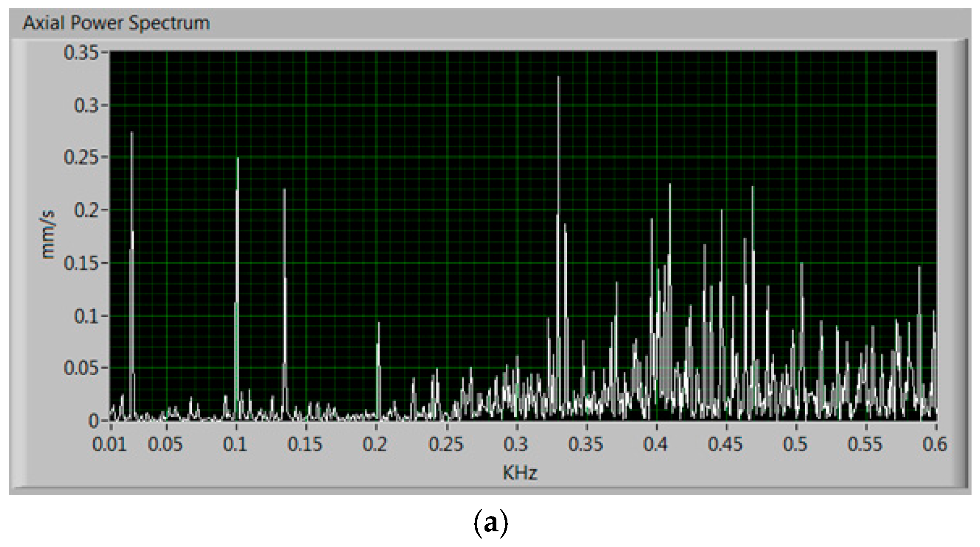The height and width of the screenshot is (547, 980).
Task: Click the KHz x-axis unit label
Action: [520, 473]
